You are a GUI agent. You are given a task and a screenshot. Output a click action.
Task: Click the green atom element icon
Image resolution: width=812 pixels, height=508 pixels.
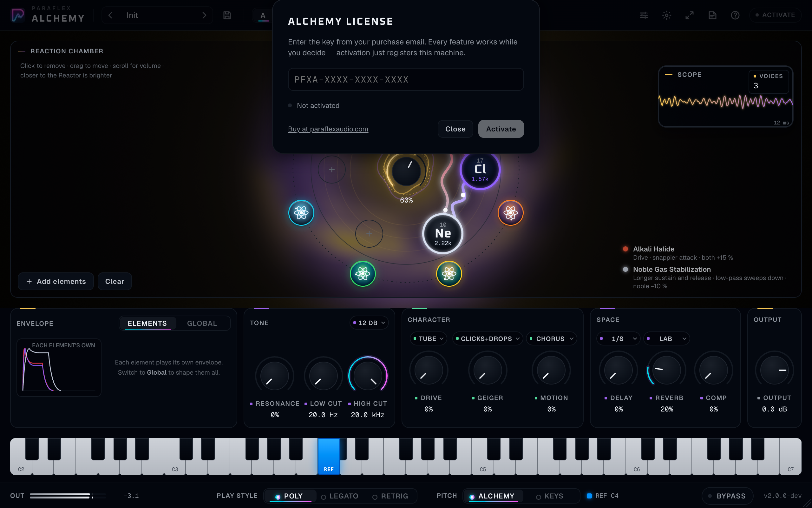(363, 274)
